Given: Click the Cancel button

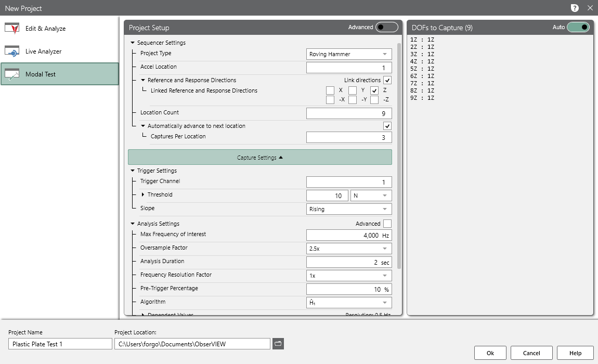Looking at the screenshot, I should [x=531, y=353].
